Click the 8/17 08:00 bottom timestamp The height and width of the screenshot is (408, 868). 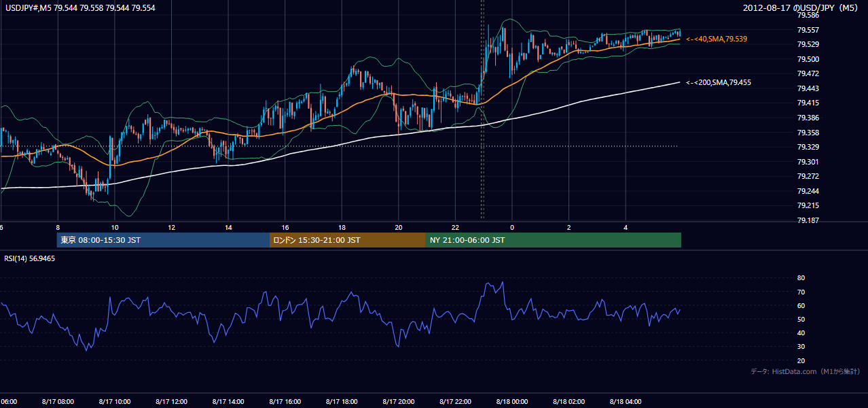click(57, 402)
